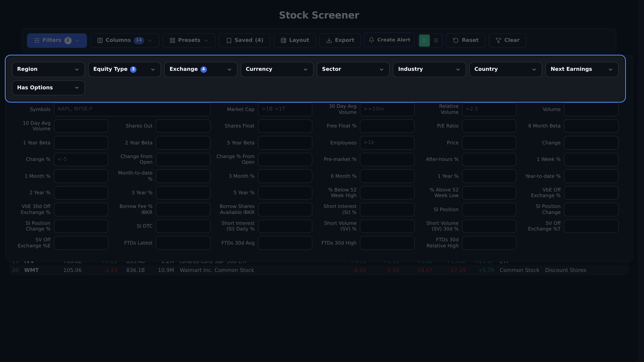Click the Year-to-date % field
Screen dimensions: 644x362
(x=591, y=176)
